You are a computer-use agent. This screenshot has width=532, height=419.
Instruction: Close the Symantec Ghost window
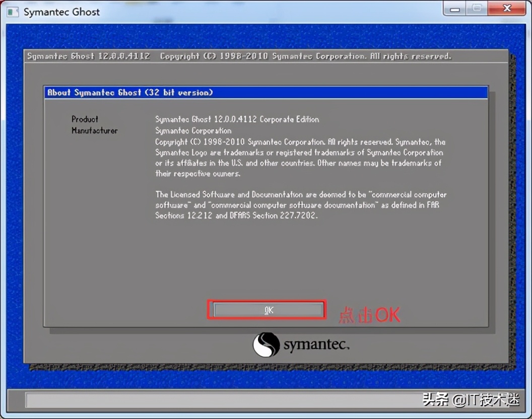coord(506,8)
